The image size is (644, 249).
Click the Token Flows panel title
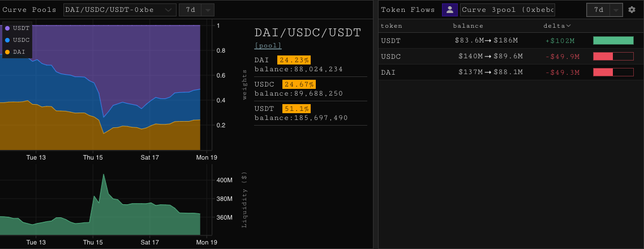[x=408, y=10]
